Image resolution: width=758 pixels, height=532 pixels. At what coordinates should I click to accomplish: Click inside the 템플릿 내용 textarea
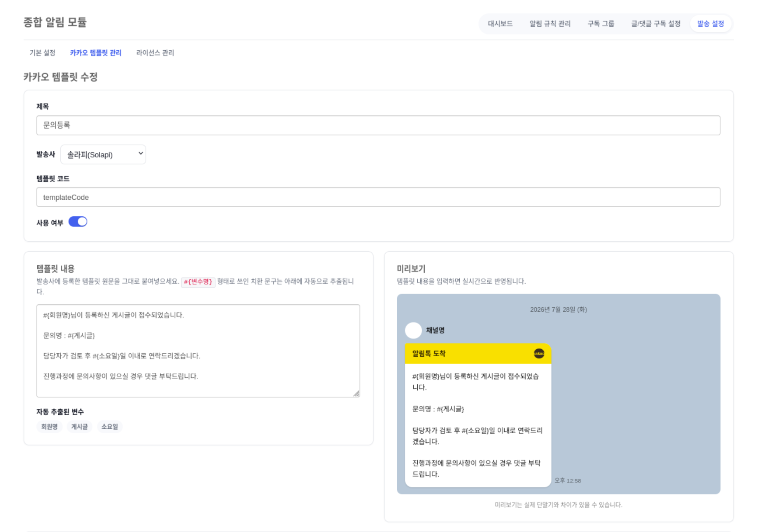click(x=198, y=351)
